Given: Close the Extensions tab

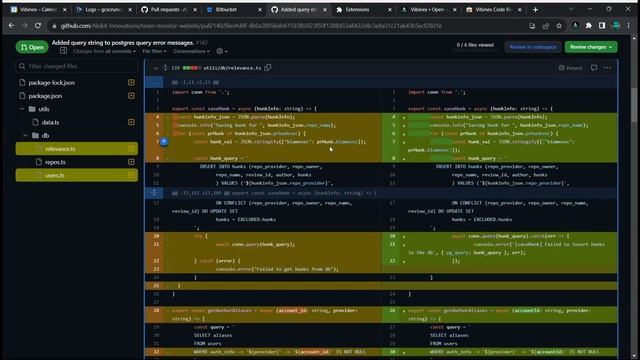Looking at the screenshot, I should [390, 9].
